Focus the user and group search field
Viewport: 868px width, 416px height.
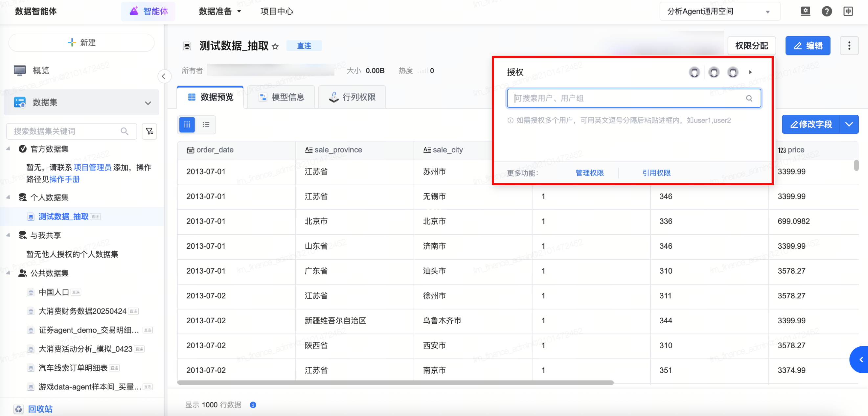[x=627, y=98]
